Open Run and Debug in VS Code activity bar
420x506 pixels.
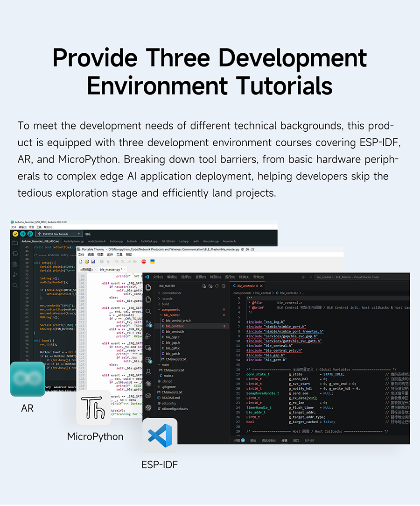pos(148,335)
